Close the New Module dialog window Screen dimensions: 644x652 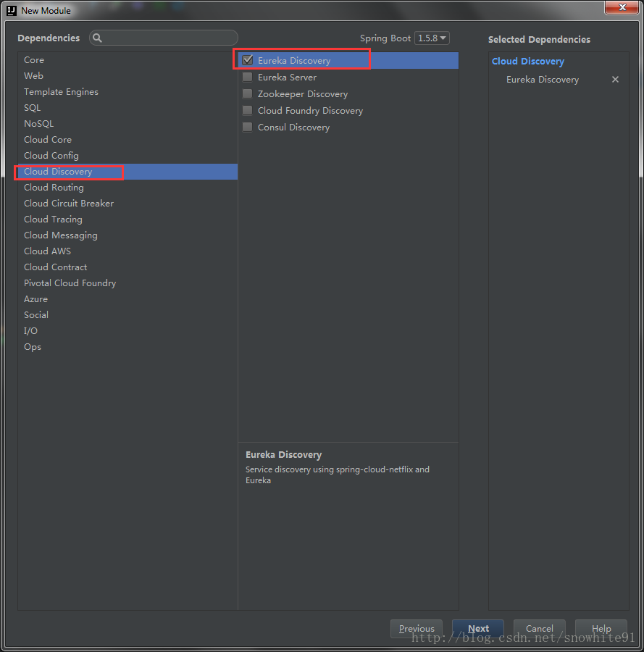(x=622, y=7)
